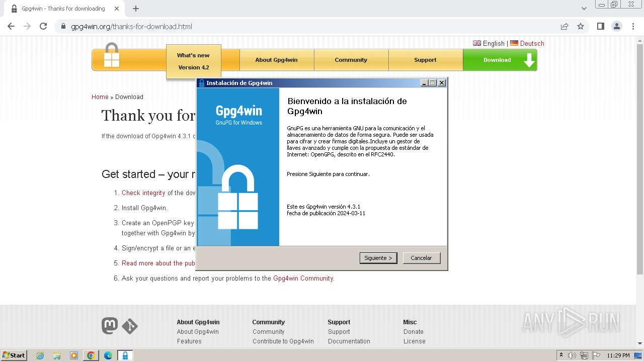Viewport: 644px width, 362px height.
Task: Click the green Download nav button
Action: click(x=500, y=60)
